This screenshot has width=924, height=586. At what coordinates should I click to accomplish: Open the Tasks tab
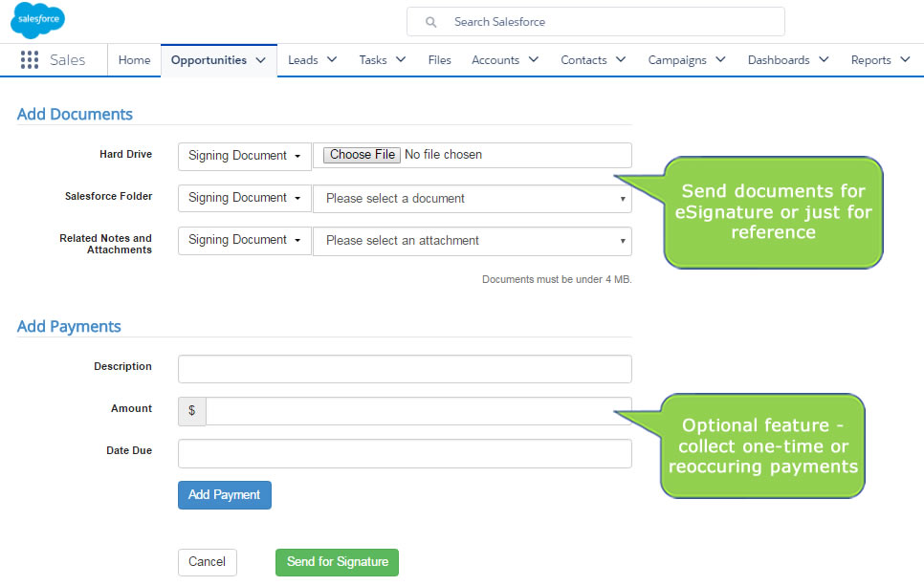[x=373, y=60]
